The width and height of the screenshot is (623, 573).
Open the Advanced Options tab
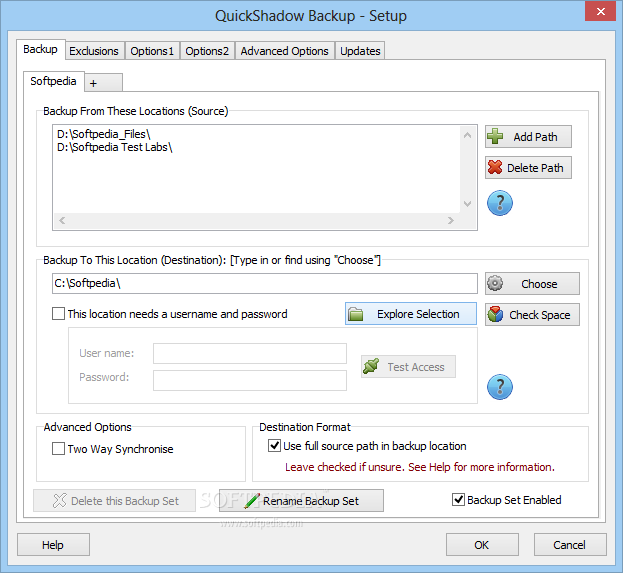click(x=284, y=51)
